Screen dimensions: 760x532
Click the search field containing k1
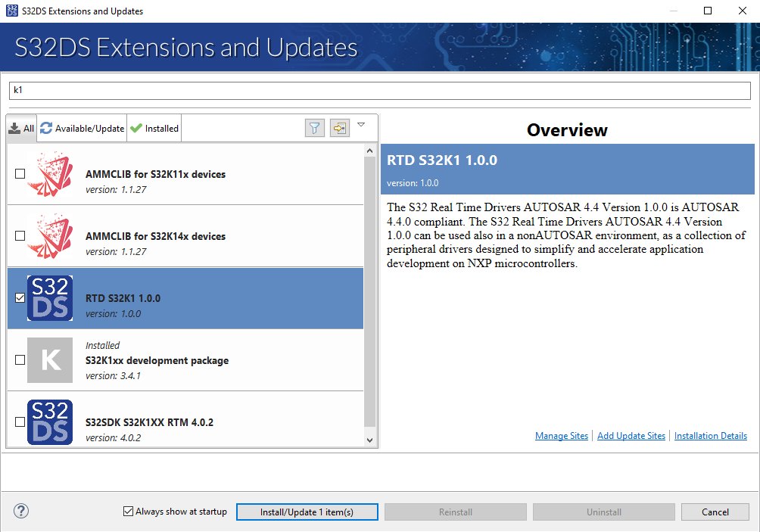click(378, 90)
